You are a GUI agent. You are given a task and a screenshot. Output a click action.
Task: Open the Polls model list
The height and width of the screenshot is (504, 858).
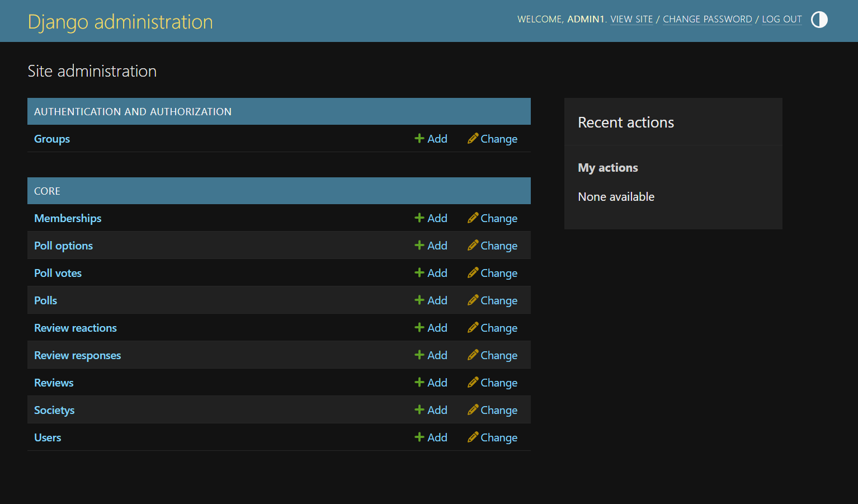point(45,300)
